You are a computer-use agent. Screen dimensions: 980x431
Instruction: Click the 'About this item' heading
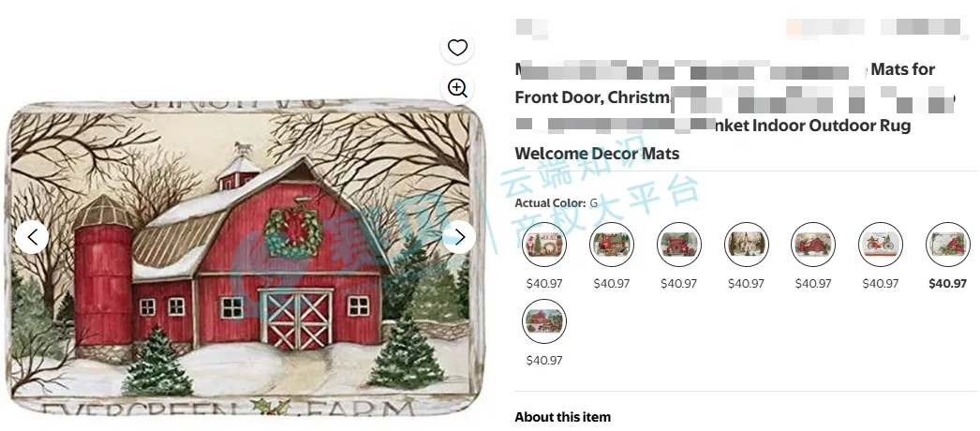click(562, 417)
